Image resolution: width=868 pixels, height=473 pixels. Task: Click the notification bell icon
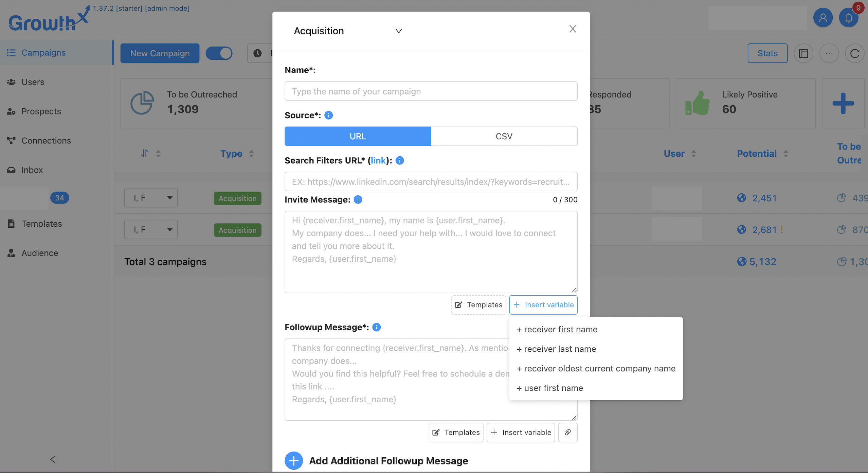pyautogui.click(x=848, y=18)
